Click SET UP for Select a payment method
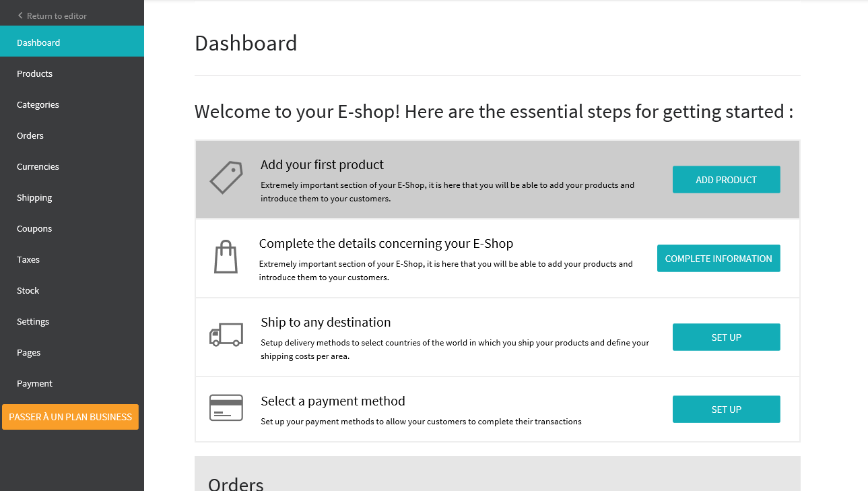Image resolution: width=868 pixels, height=491 pixels. point(726,410)
